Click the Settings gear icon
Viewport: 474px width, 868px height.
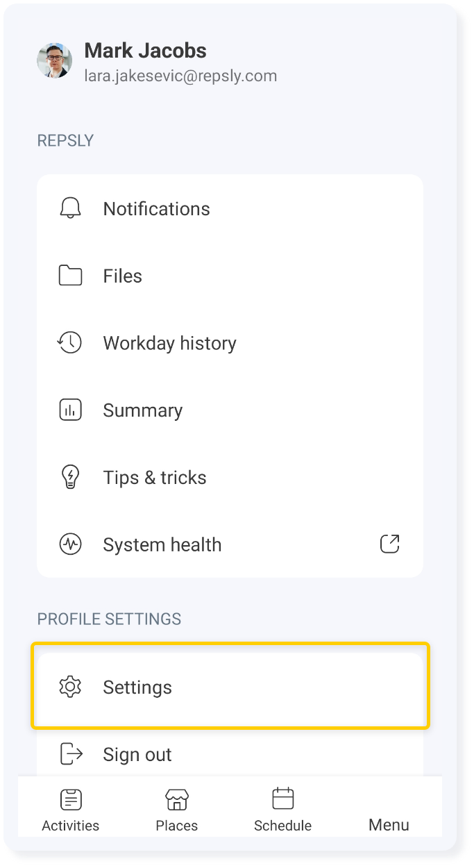70,687
